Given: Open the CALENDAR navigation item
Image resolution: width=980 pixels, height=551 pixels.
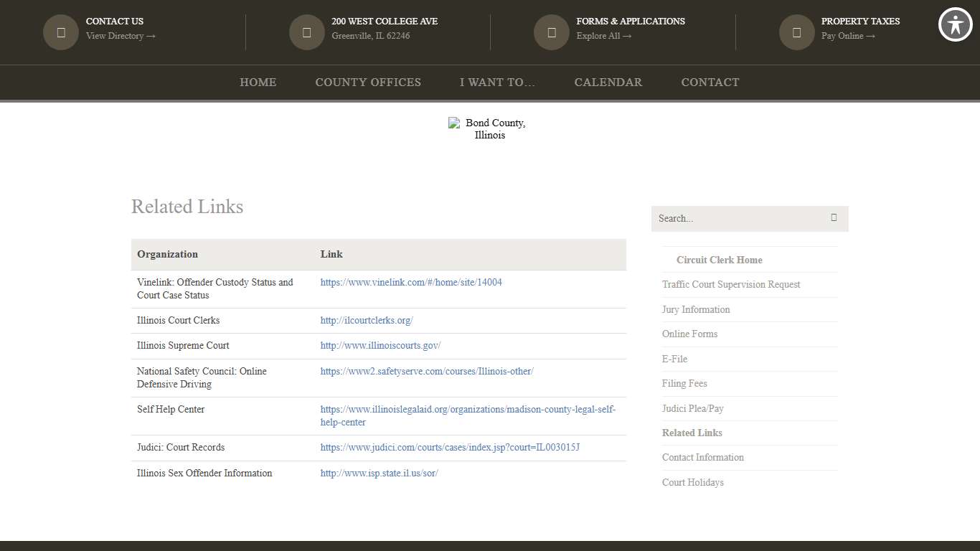Looking at the screenshot, I should [608, 82].
